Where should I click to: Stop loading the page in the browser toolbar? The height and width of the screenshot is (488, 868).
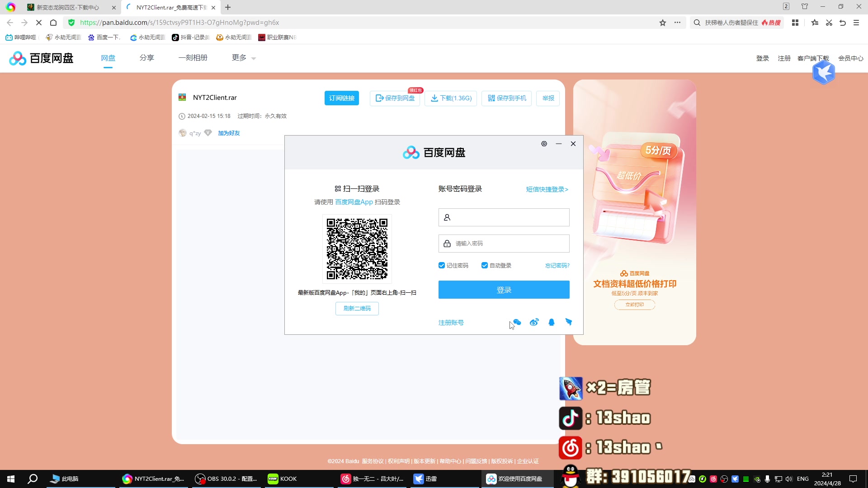39,23
